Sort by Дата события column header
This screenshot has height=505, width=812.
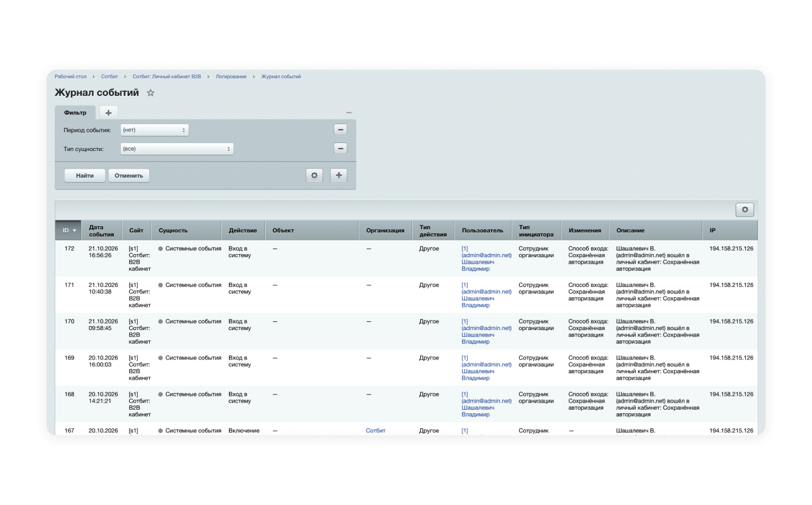click(101, 230)
